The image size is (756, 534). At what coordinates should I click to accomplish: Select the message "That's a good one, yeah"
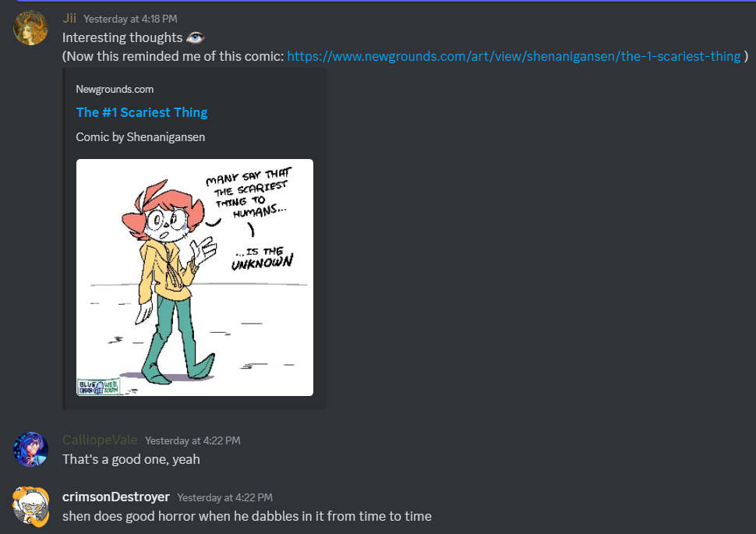click(x=131, y=459)
